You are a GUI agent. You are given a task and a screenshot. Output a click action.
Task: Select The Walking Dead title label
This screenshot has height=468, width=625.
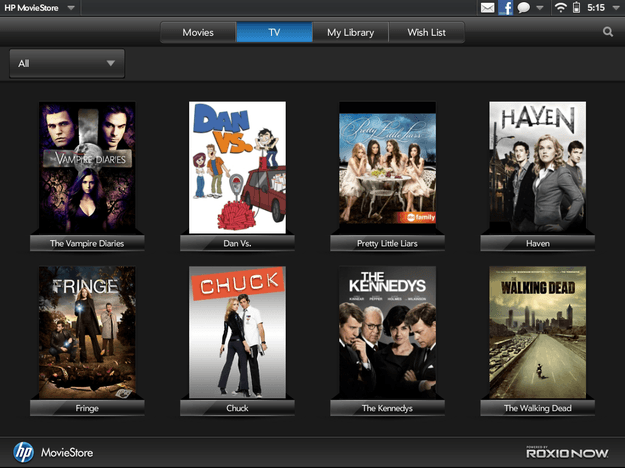click(538, 408)
